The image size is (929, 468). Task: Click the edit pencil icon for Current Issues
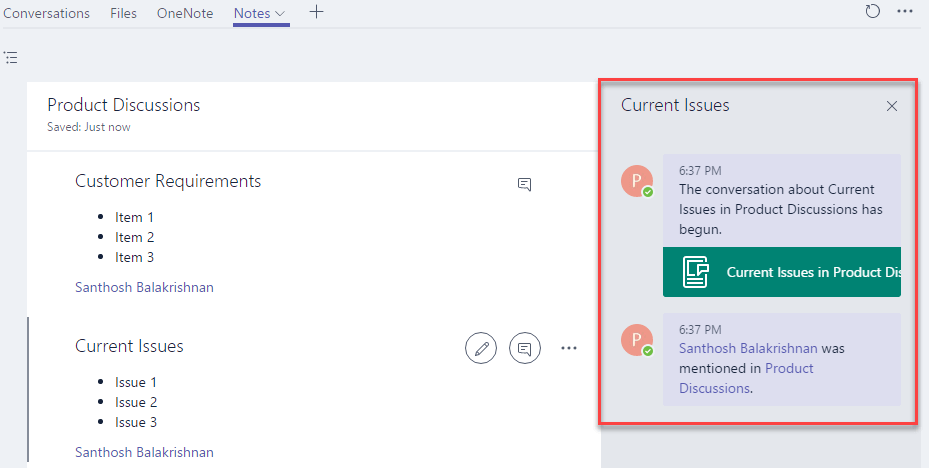(481, 348)
